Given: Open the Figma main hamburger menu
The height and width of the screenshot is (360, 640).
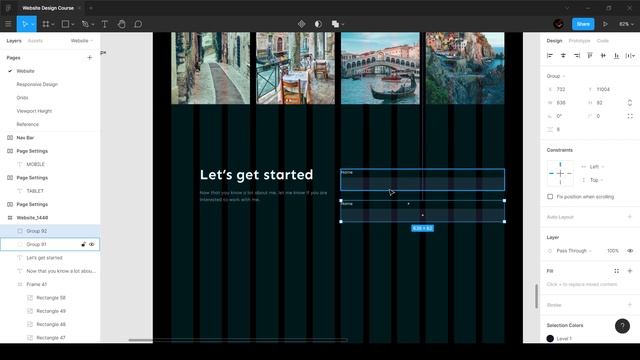Looking at the screenshot, I should [x=8, y=24].
